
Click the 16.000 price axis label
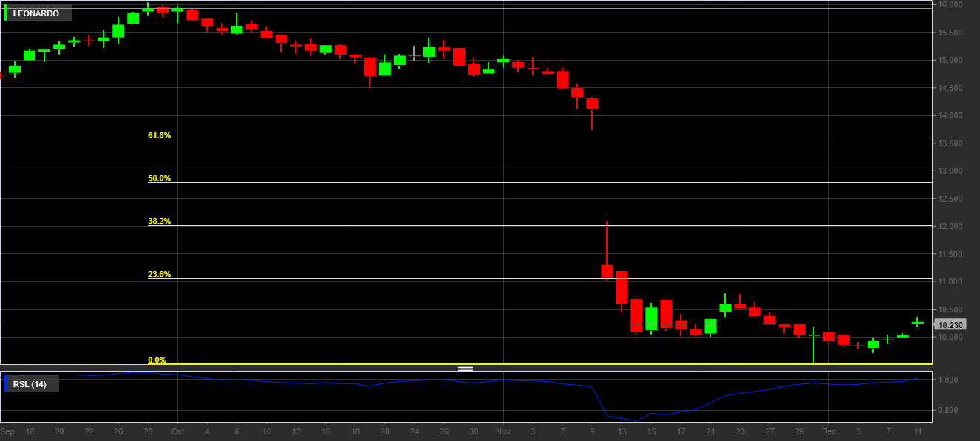[950, 5]
